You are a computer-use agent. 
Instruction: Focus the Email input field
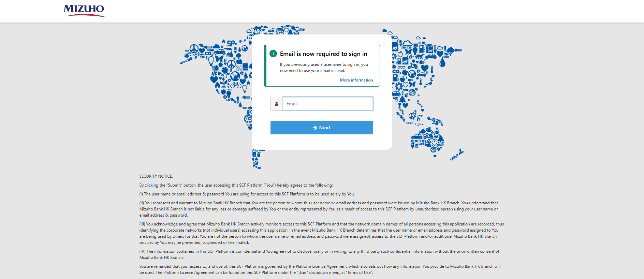pyautogui.click(x=327, y=104)
